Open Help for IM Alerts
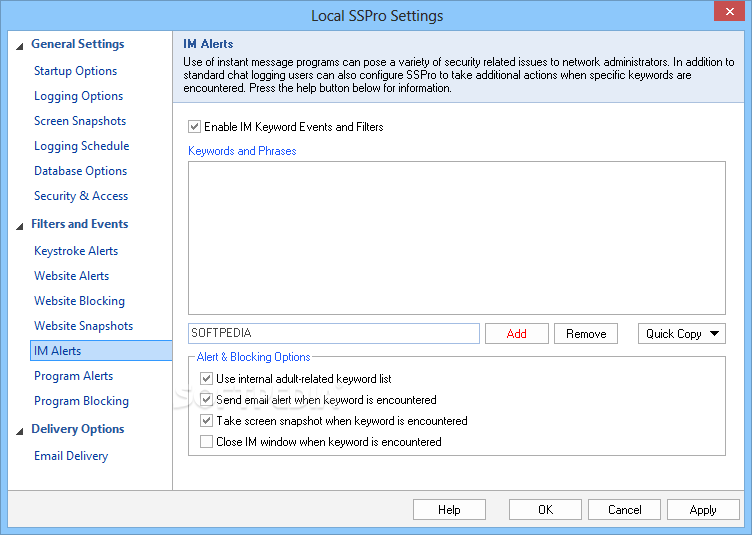This screenshot has width=752, height=535. point(449,510)
